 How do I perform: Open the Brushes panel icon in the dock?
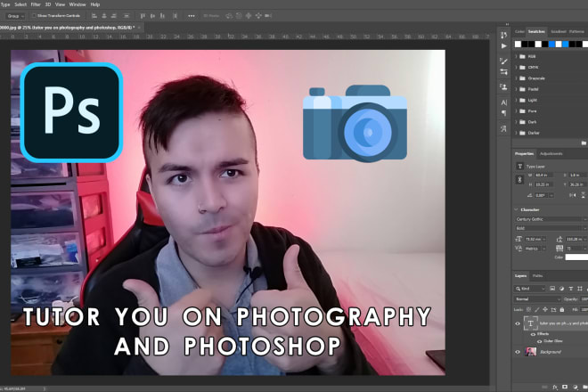tap(503, 71)
